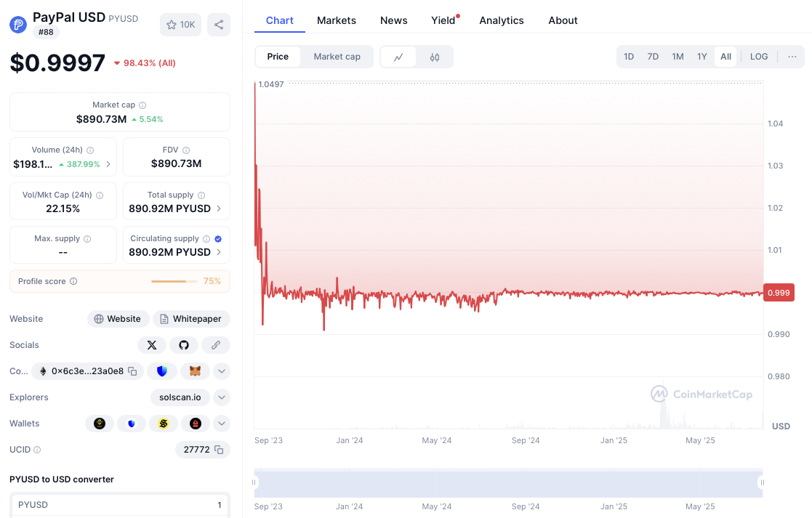
Task: Switch chart to candlestick view
Action: (435, 57)
